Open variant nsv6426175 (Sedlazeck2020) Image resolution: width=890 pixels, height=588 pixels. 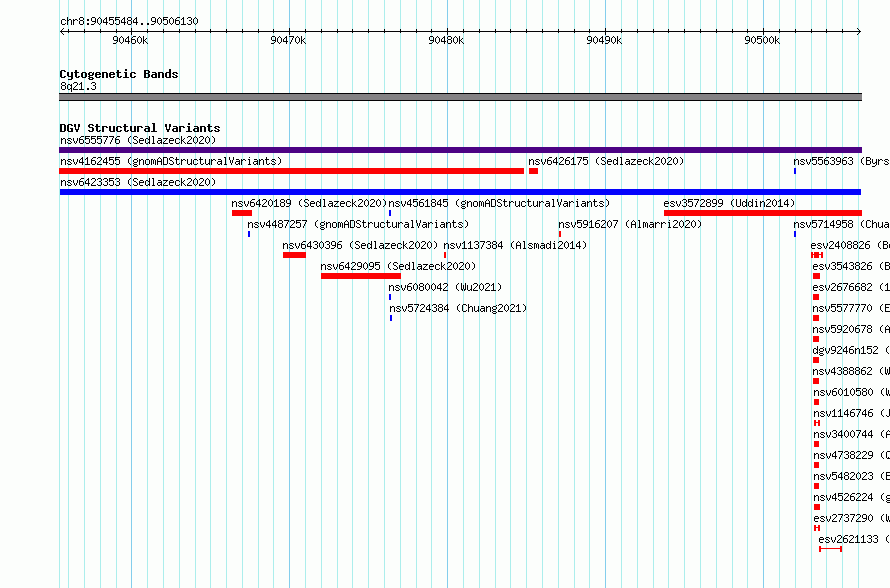point(606,161)
